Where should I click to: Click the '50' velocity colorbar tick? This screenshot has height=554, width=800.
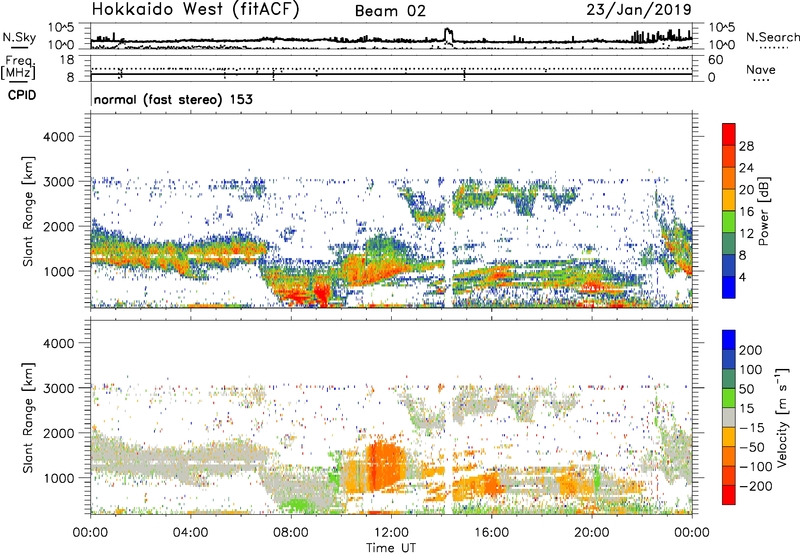tap(746, 389)
